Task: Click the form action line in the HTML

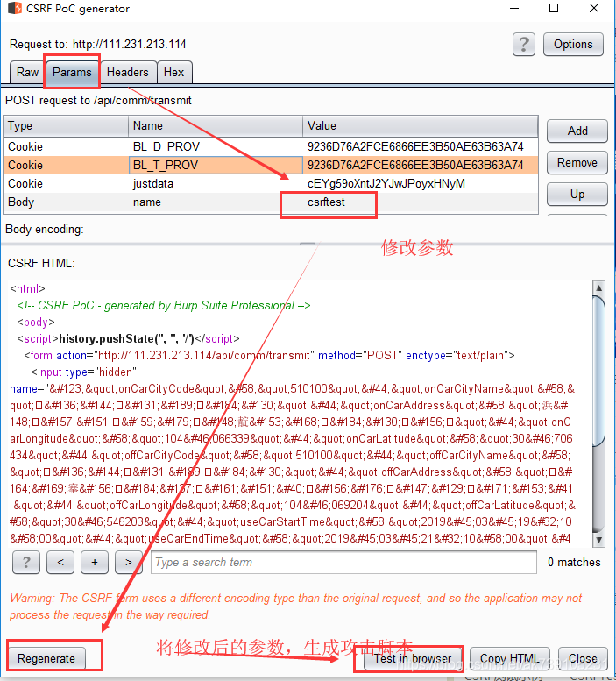Action: point(269,355)
